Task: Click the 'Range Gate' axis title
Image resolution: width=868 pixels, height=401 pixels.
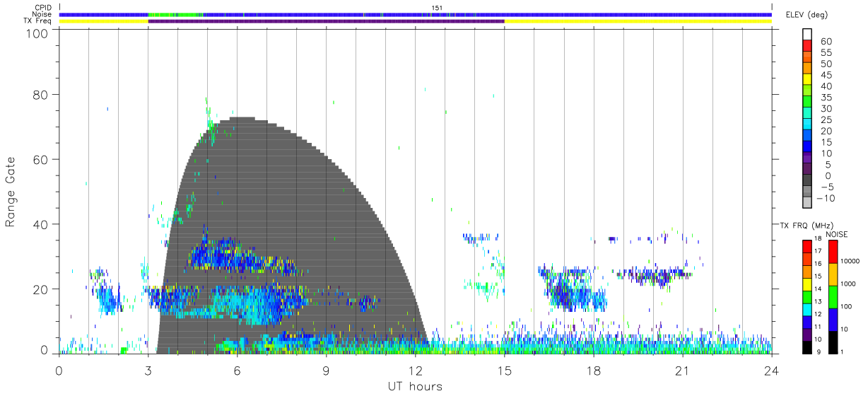Action: point(11,191)
